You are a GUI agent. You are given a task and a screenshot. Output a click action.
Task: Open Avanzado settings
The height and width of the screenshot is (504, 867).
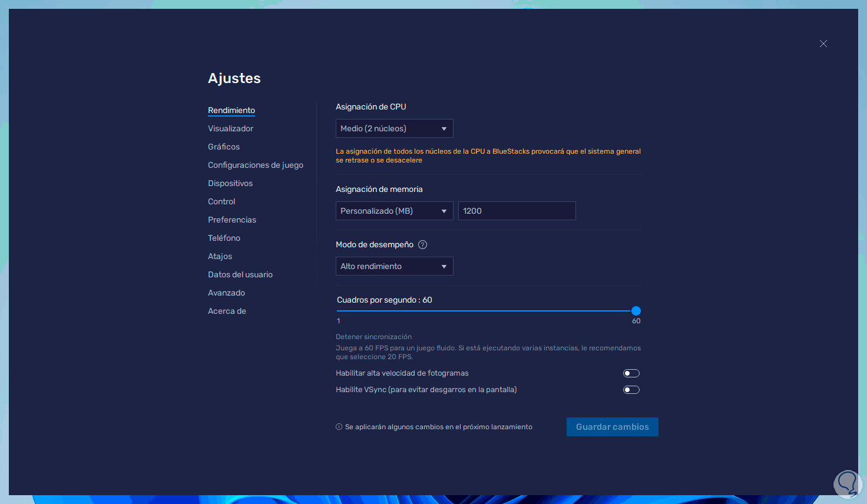[226, 293]
